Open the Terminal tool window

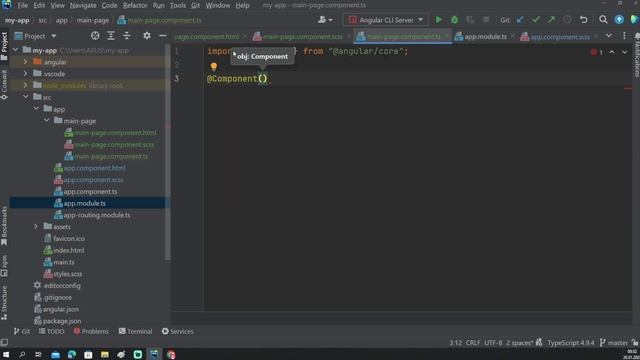[x=136, y=331]
